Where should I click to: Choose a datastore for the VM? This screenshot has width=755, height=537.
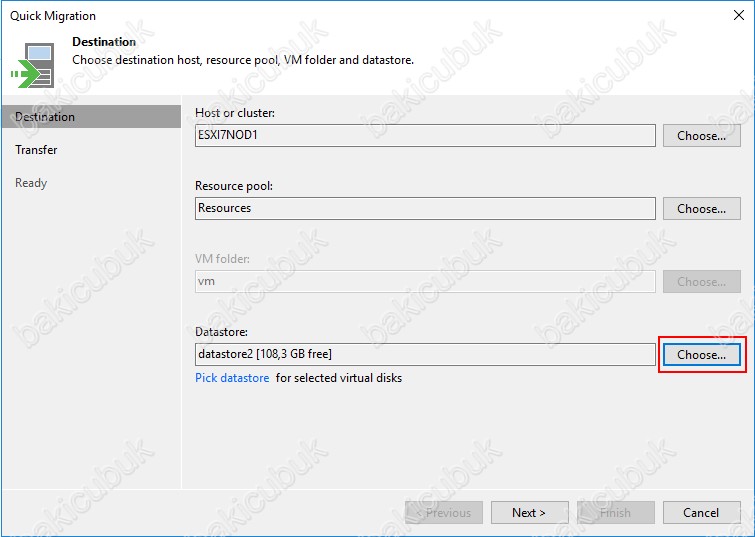[x=702, y=355]
